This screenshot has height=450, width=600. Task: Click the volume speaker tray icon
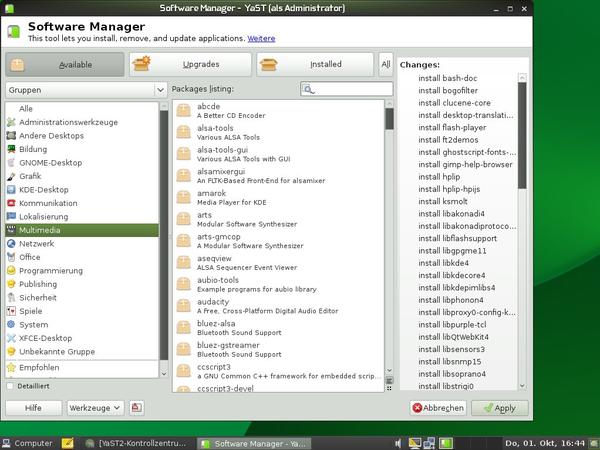pos(398,443)
